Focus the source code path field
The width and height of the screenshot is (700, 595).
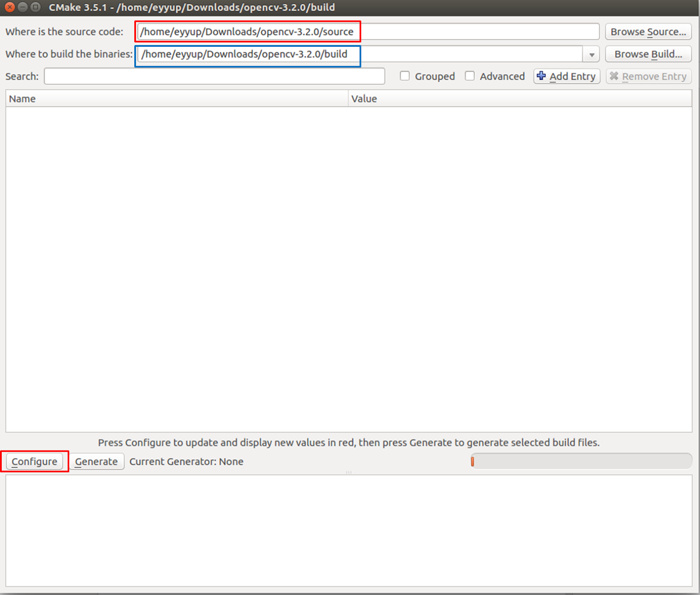coord(368,32)
